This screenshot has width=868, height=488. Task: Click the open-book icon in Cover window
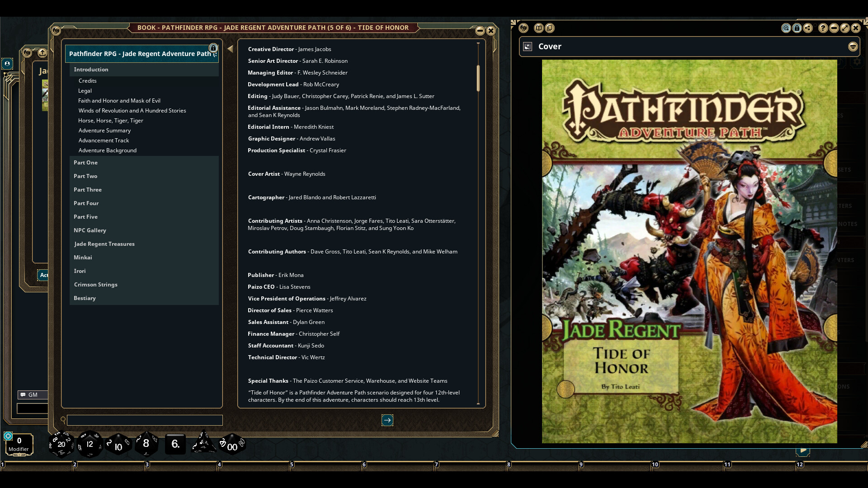[538, 28]
